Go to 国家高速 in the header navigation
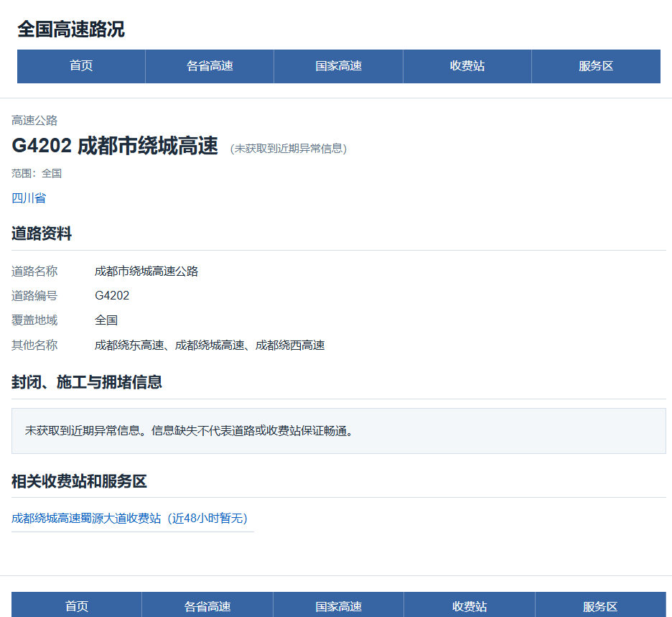 [339, 66]
